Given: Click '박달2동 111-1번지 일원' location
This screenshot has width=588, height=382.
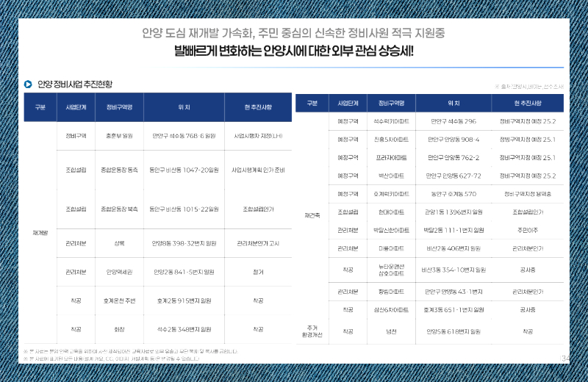Looking at the screenshot, I should (x=453, y=230).
